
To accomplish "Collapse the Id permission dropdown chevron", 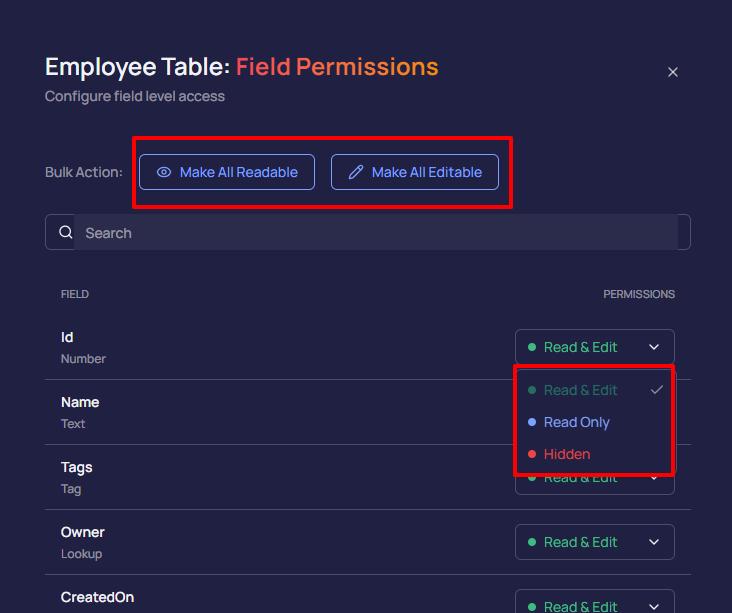I will tap(654, 347).
